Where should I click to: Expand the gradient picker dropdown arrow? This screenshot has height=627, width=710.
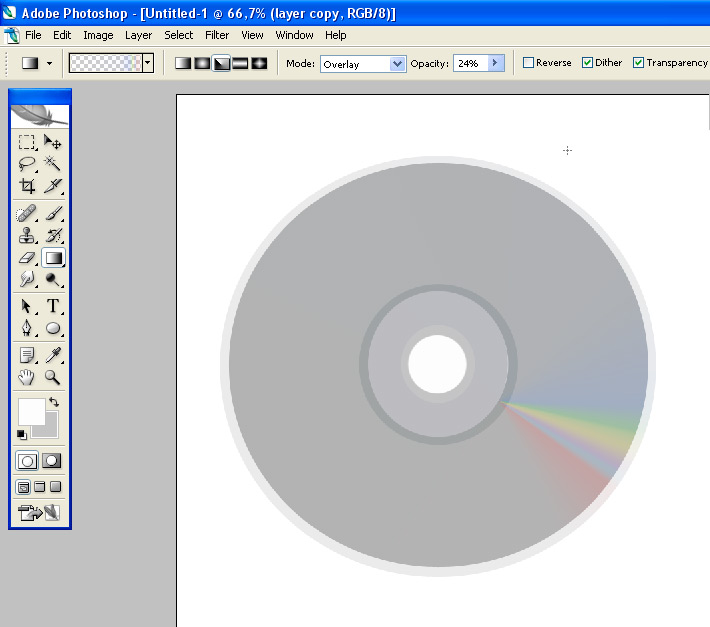coord(148,63)
